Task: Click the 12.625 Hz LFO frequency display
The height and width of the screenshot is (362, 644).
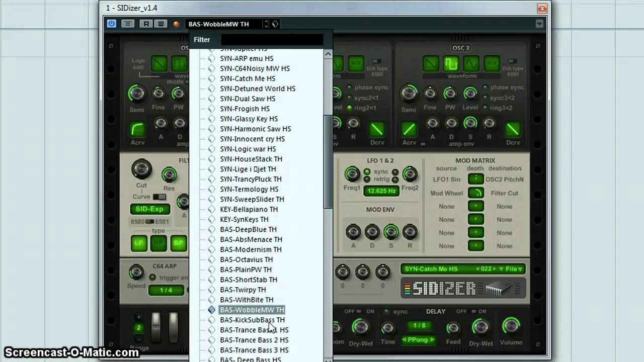Action: tap(381, 191)
